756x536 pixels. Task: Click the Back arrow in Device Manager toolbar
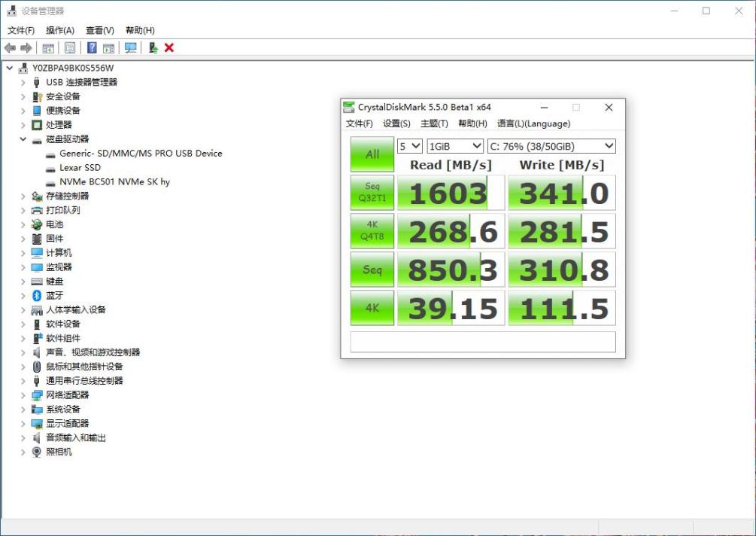click(10, 47)
